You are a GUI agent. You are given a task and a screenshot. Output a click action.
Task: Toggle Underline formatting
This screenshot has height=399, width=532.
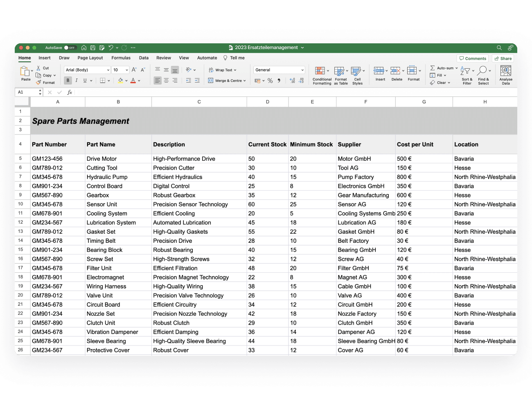tap(85, 81)
